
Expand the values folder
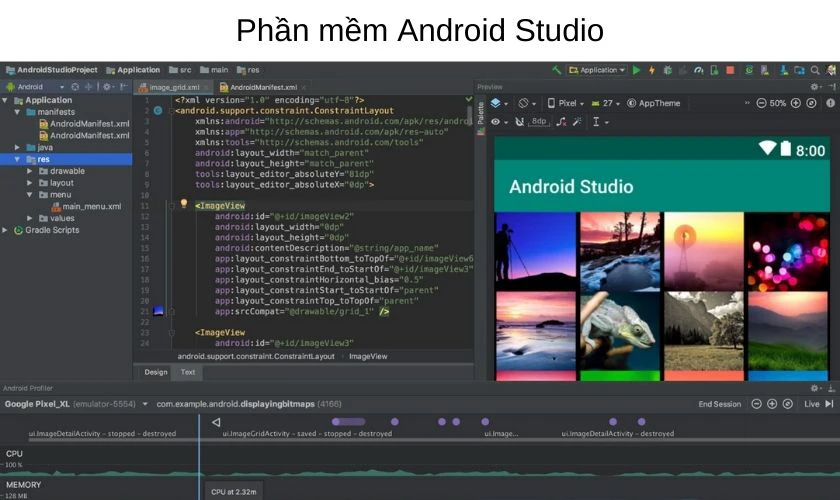(29, 218)
